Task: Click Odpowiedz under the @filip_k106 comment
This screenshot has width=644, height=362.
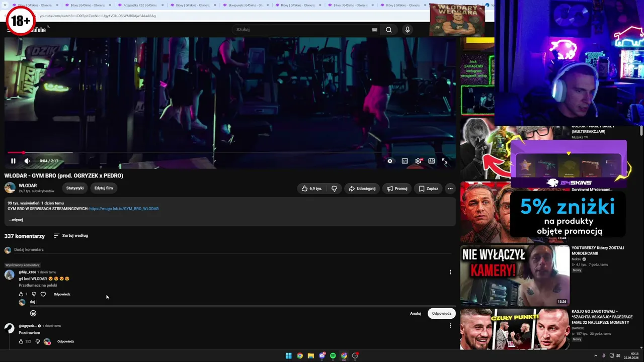Action: (62, 294)
